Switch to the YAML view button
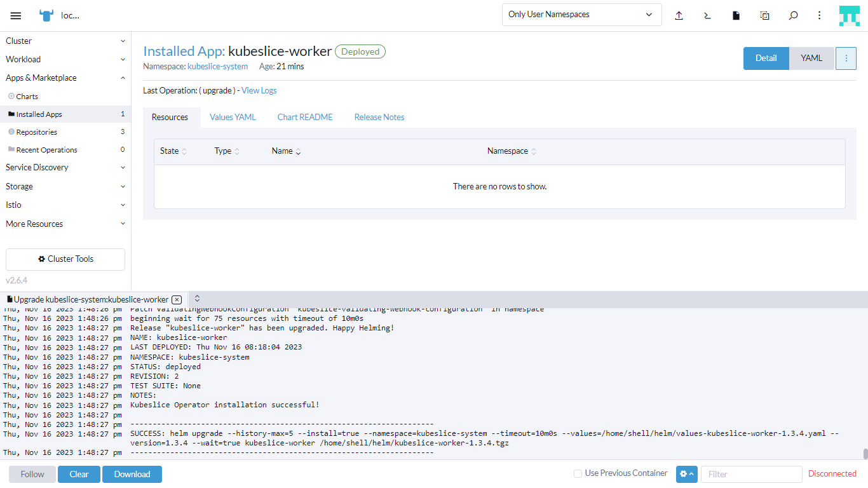The image size is (868, 488). [811, 58]
